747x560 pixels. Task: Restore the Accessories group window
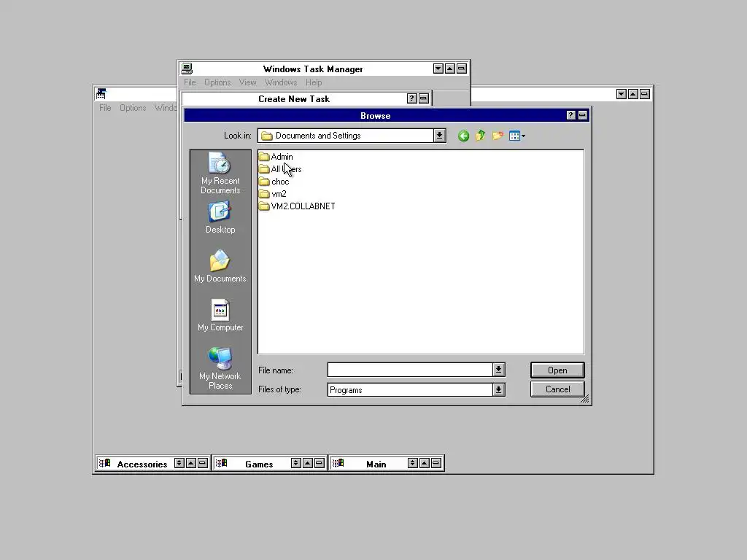click(179, 463)
